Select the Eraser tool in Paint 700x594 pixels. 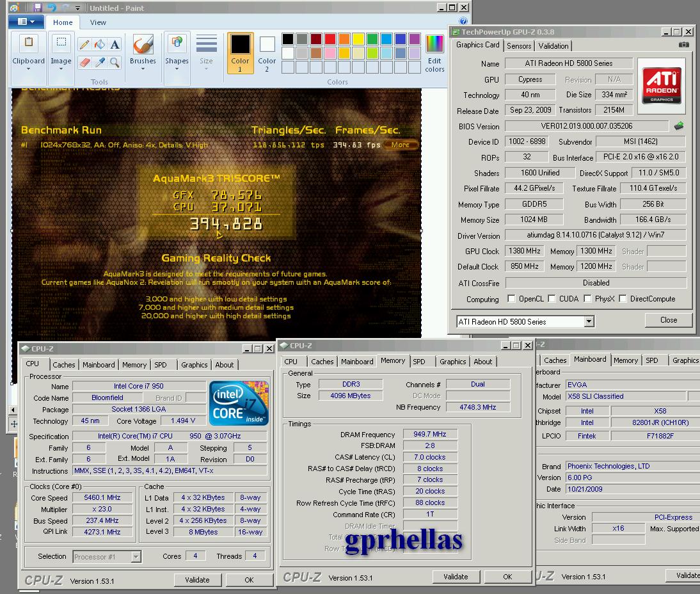(84, 62)
